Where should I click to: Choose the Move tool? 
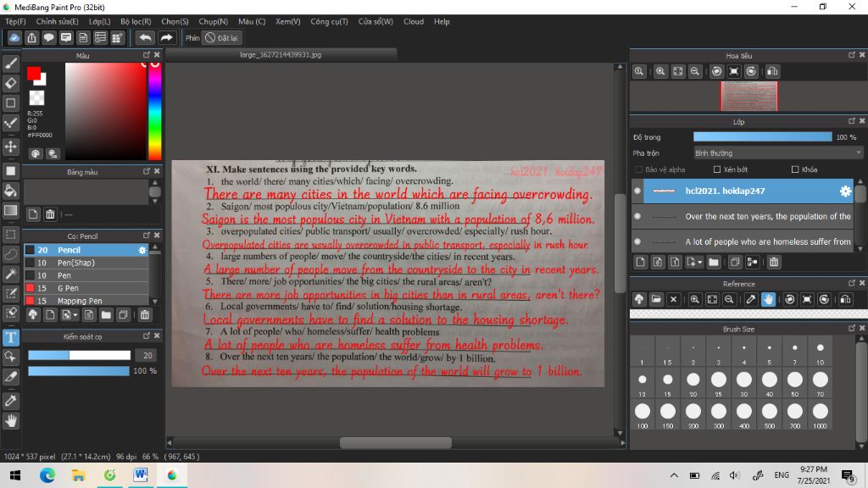(11, 147)
